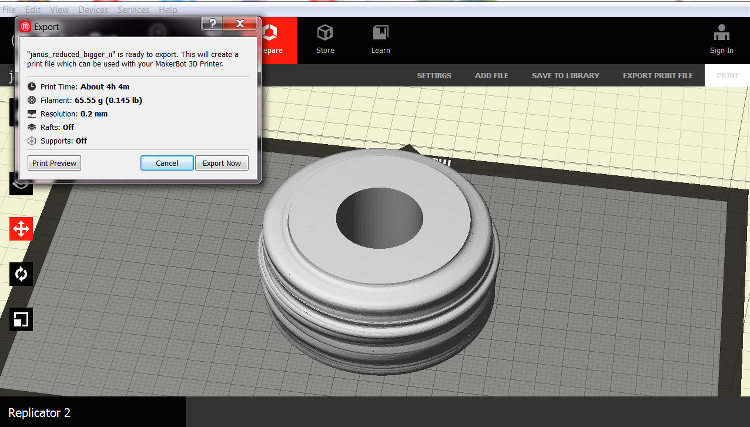Image resolution: width=750 pixels, height=427 pixels.
Task: Click Cancel in Export dialog
Action: pyautogui.click(x=167, y=163)
